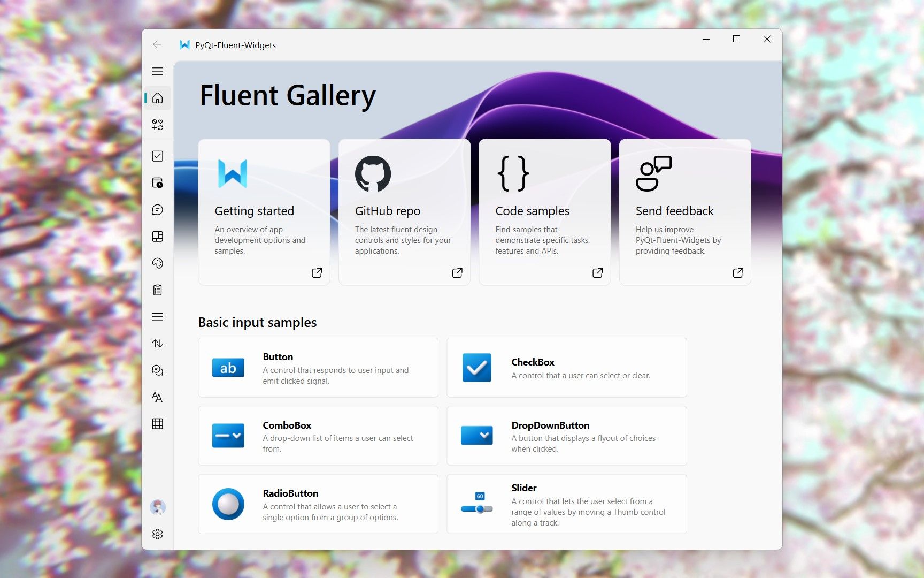
Task: Open the Icons page in the sidebar
Action: 157,125
